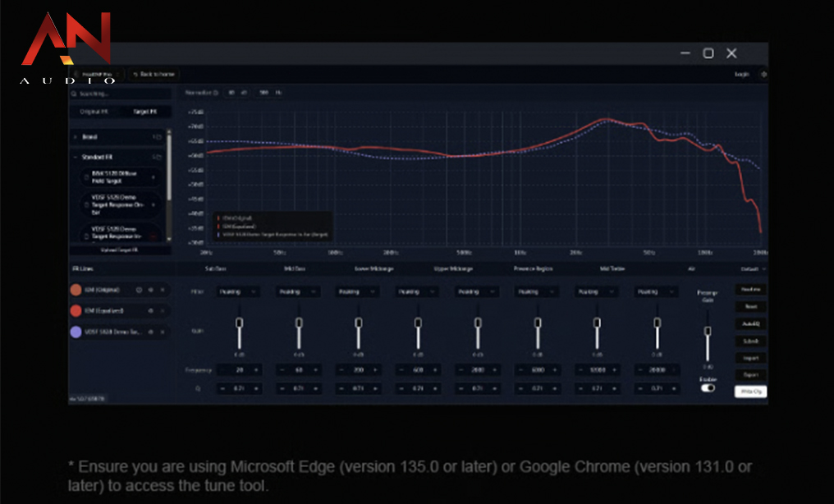Increase the 20 Hz frequency with its plus icon

point(256,370)
